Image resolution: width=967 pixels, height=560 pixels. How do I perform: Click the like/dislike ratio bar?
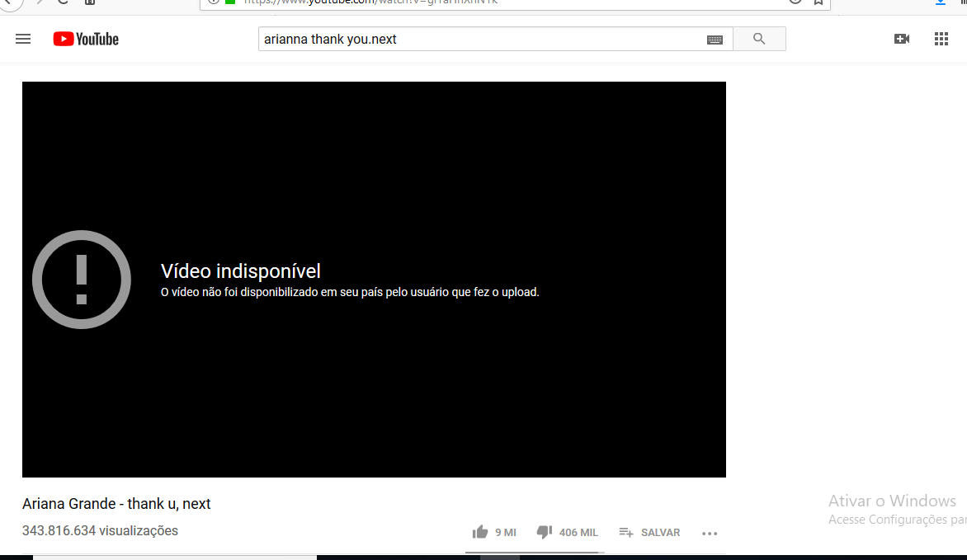coord(535,552)
